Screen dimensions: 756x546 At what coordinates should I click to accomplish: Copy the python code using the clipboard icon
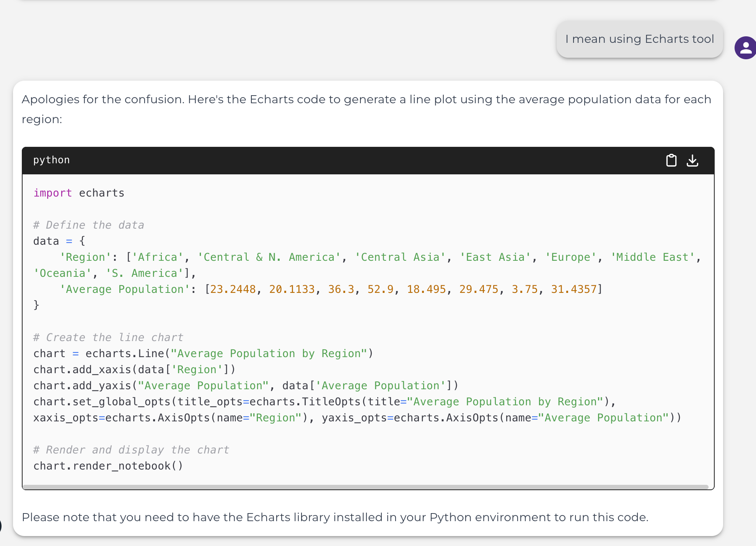671,160
